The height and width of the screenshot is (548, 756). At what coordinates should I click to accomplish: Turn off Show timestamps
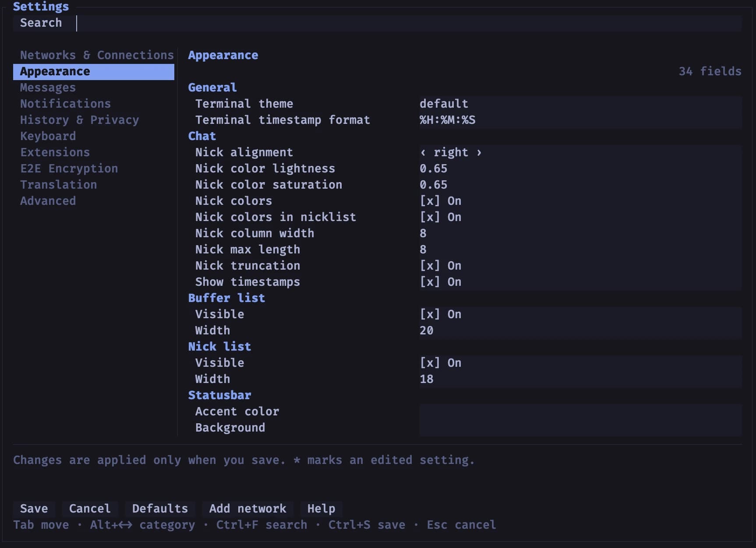(430, 282)
